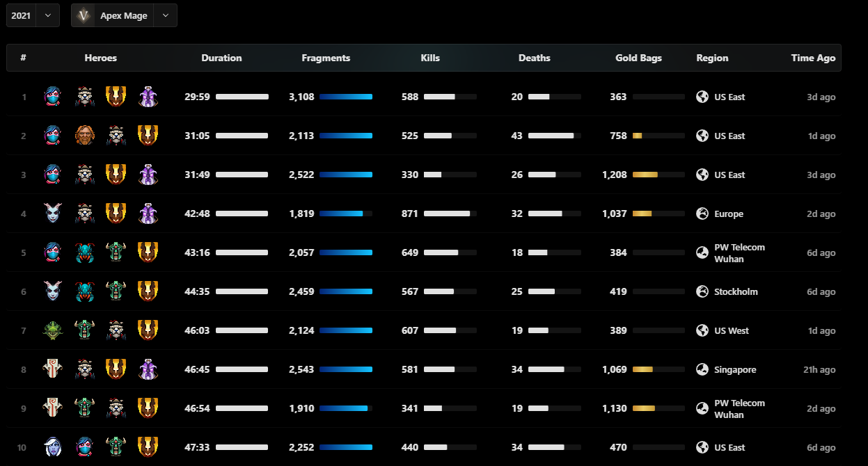Viewport: 868px width, 466px height.
Task: Click rank number 10
Action: (22, 447)
